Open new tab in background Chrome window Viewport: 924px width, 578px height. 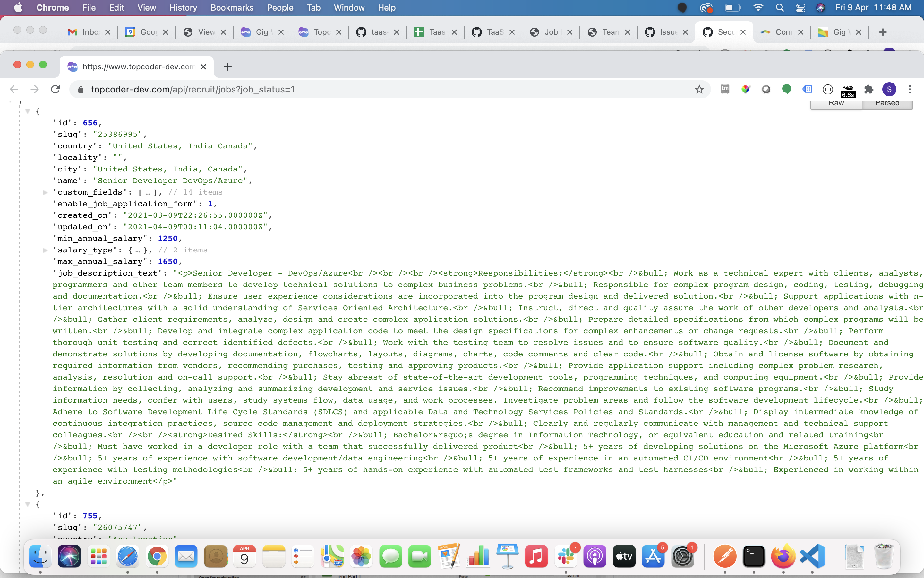883,32
